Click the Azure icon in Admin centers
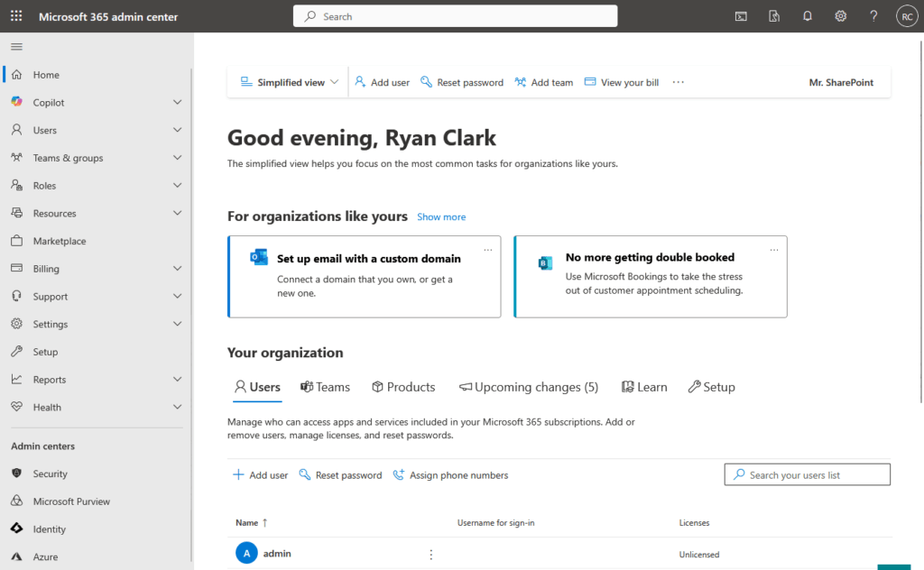This screenshot has height=570, width=924. tap(16, 556)
